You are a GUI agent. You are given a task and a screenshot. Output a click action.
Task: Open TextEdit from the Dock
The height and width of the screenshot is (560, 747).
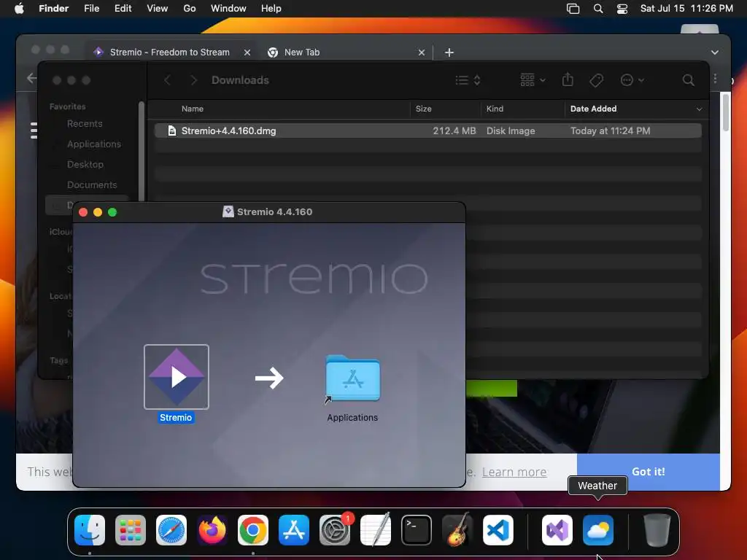pos(376,529)
